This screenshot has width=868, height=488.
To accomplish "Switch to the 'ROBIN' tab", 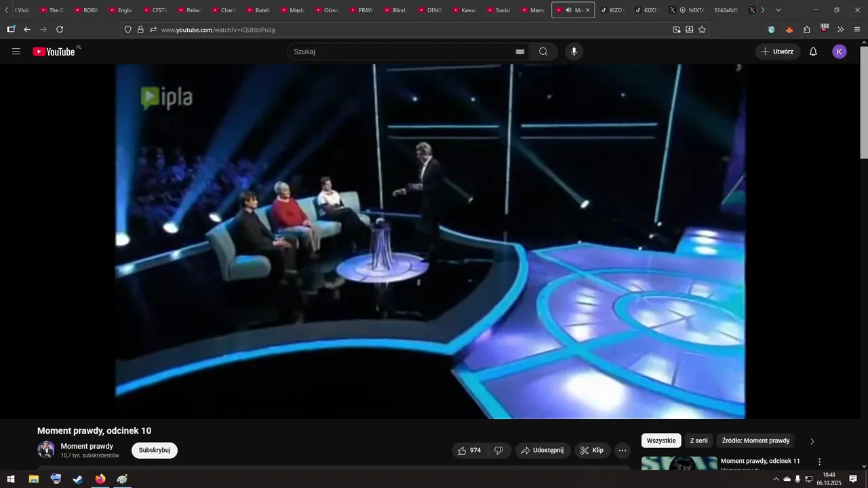I will click(x=87, y=10).
